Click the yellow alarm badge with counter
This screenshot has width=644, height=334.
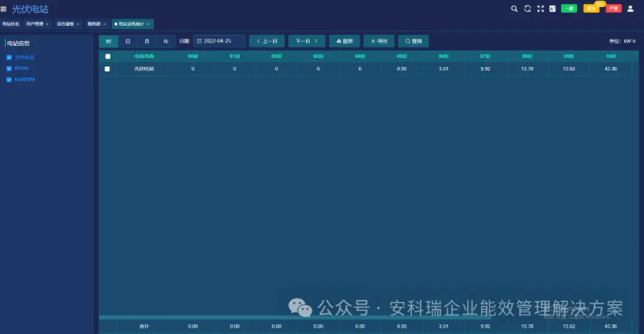(x=592, y=9)
